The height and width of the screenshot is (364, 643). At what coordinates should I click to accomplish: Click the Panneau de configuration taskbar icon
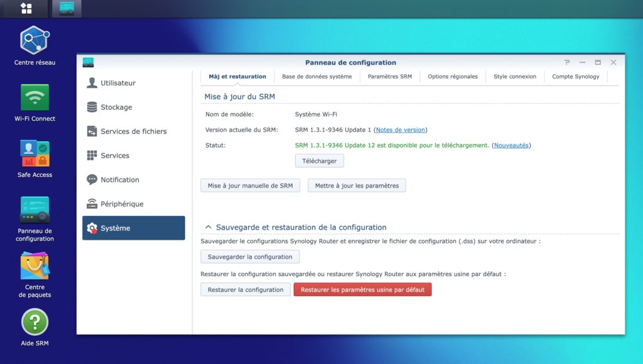pyautogui.click(x=67, y=8)
